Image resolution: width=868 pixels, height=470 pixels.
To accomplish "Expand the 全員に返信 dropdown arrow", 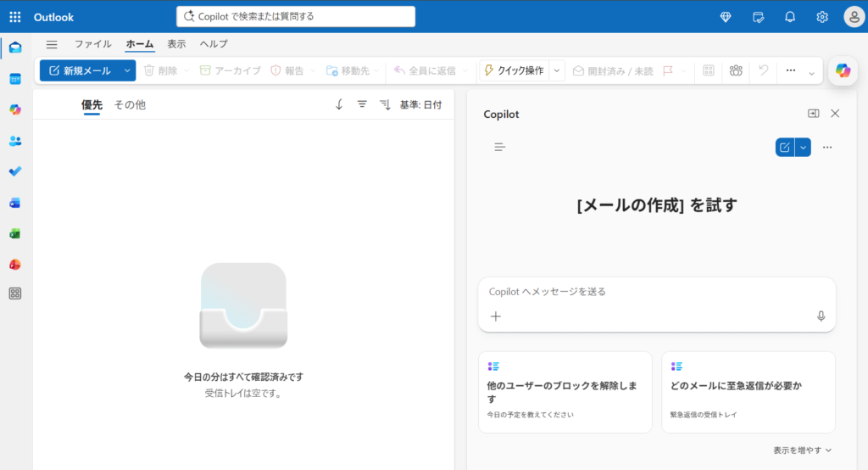I will [465, 71].
